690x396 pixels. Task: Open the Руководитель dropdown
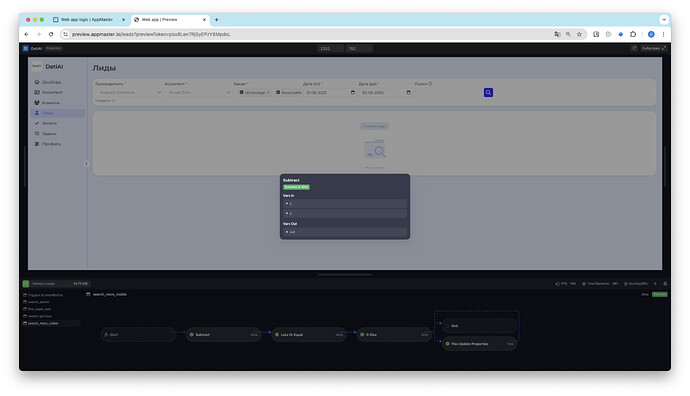[128, 92]
